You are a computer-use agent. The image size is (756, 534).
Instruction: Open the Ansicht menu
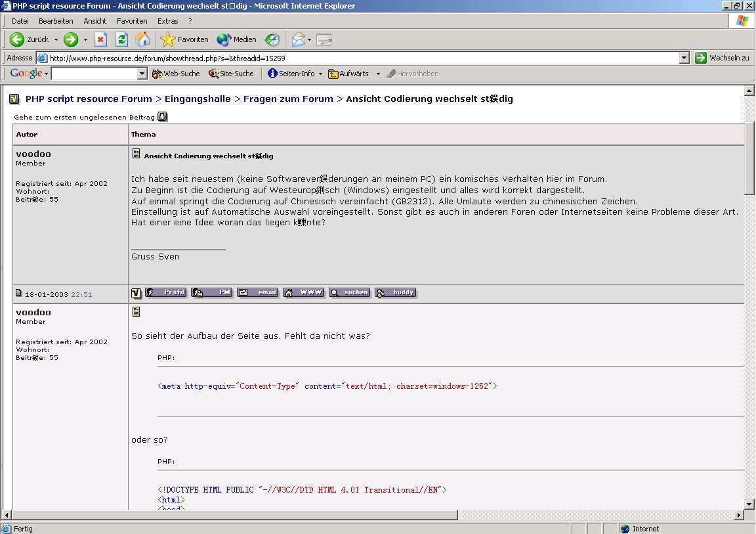(95, 21)
